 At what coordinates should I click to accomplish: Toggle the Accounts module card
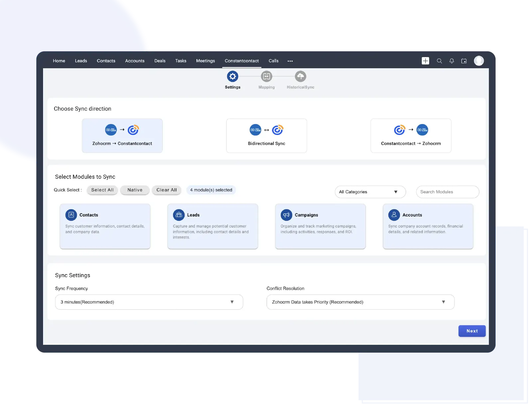click(428, 226)
